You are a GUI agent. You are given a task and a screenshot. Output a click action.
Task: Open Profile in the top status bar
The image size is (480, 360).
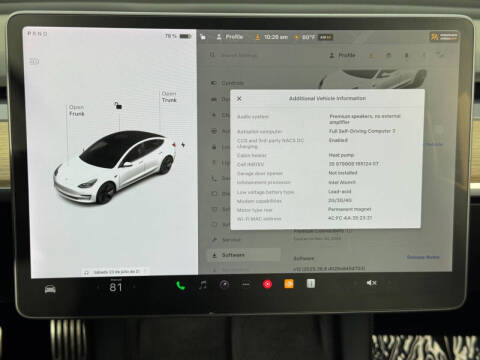coord(230,37)
